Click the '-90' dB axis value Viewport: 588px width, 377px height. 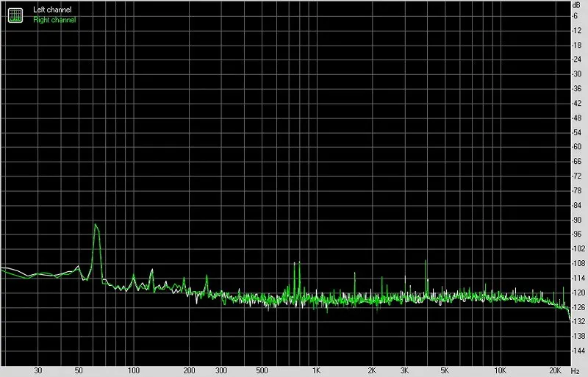577,220
